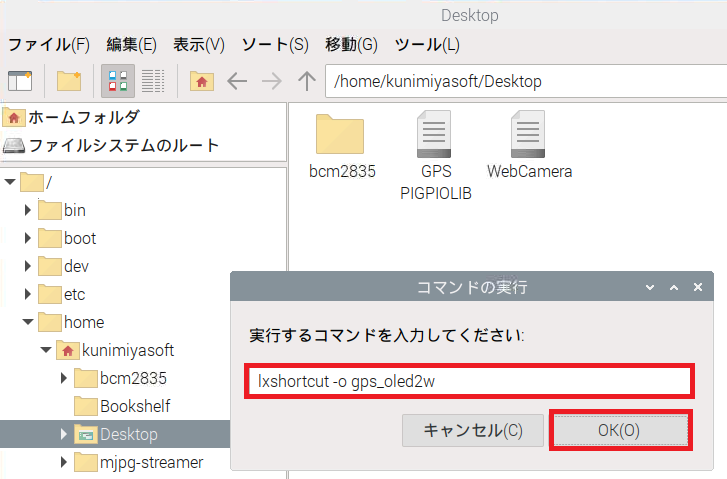Select the etc folder in tree
Screen dimensions: 727x479
[62, 294]
